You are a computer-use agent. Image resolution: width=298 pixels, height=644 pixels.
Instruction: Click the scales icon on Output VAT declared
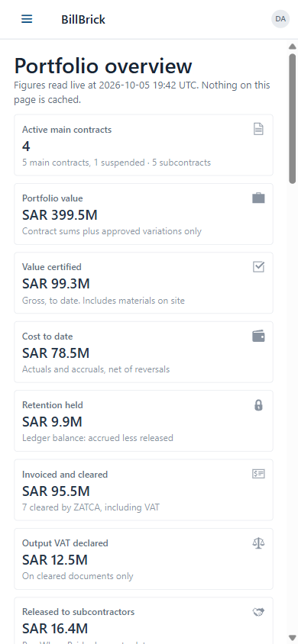(258, 543)
